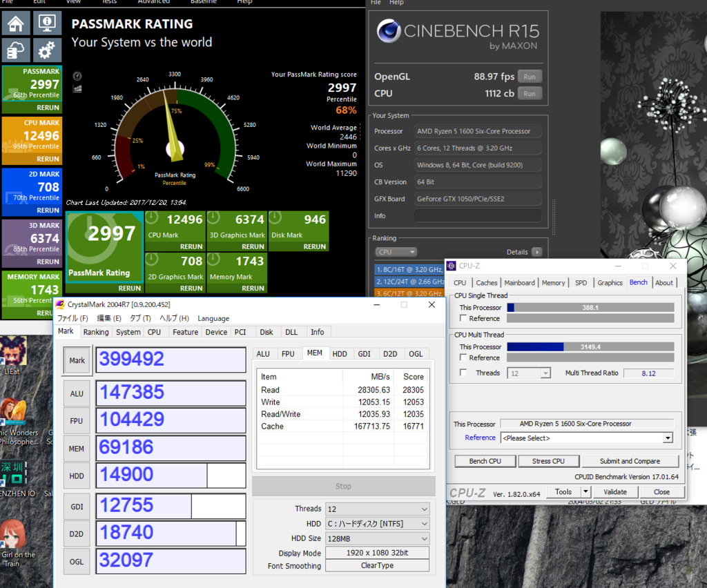Viewport: 707px width, 588px height.
Task: Click the power icon on the 3D Graphics Mark tile
Action: coord(213,217)
